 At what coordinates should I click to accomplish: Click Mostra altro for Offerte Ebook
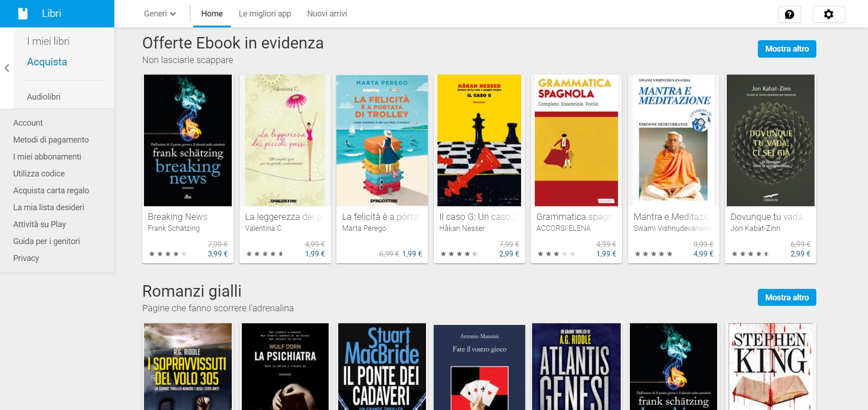tap(787, 49)
